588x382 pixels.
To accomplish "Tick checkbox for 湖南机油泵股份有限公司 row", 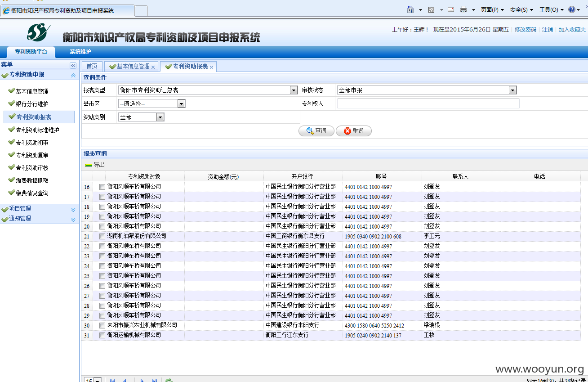I will pyautogui.click(x=102, y=236).
